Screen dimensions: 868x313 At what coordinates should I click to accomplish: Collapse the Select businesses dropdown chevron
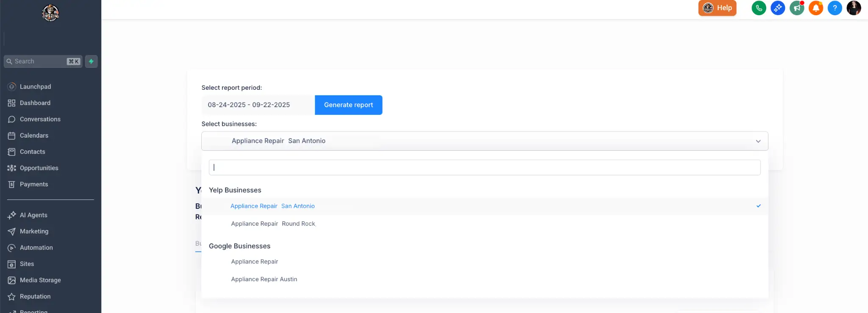(x=758, y=141)
